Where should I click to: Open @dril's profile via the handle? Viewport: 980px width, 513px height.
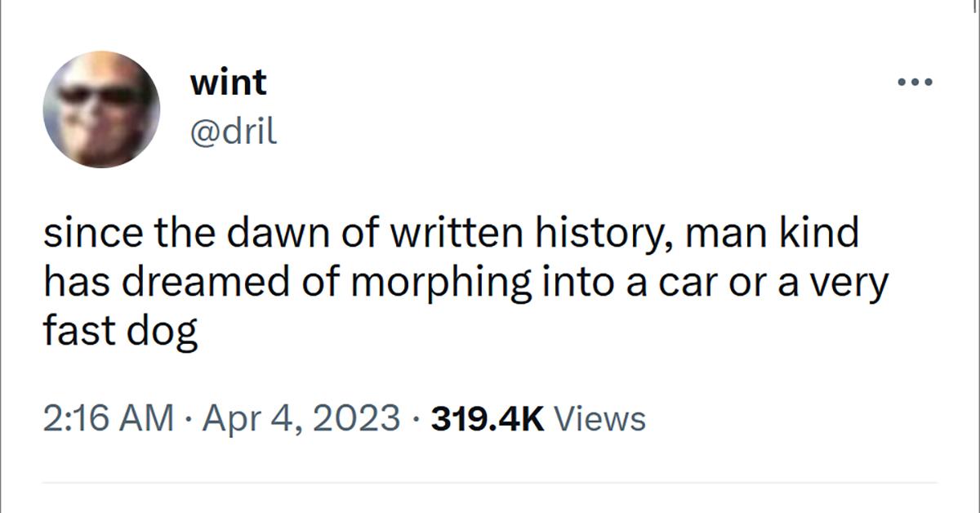(235, 131)
